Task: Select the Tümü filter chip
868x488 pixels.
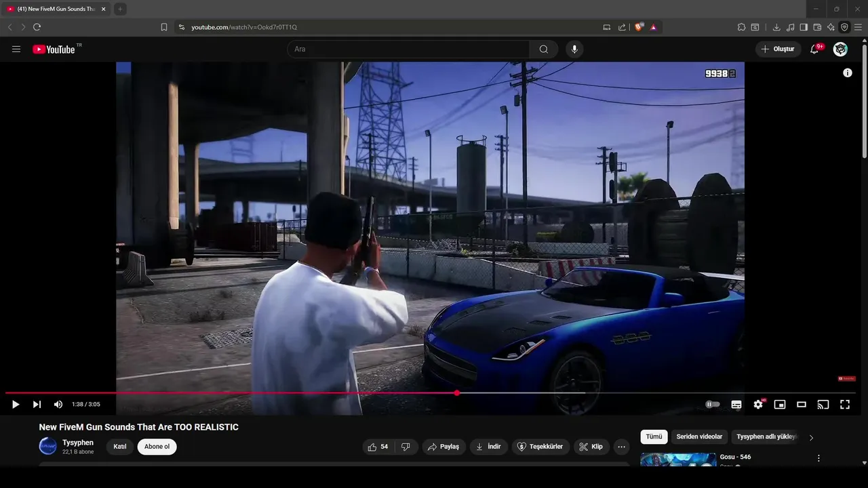Action: pos(654,437)
